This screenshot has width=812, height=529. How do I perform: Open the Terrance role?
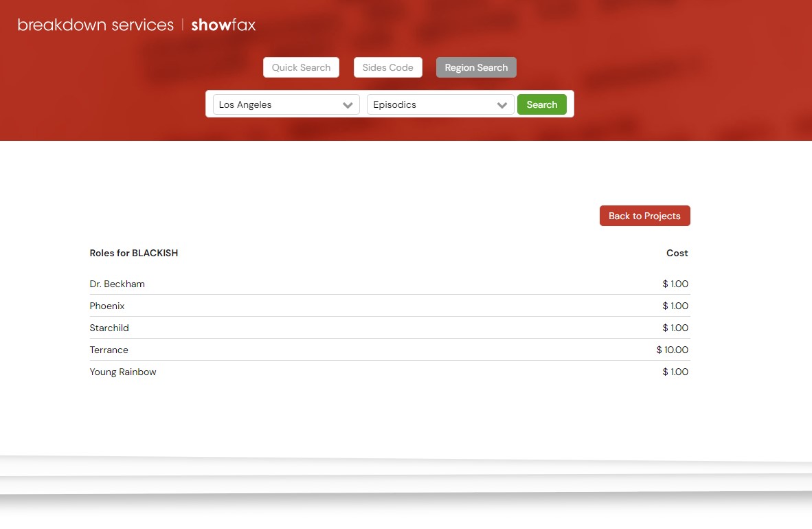point(109,350)
